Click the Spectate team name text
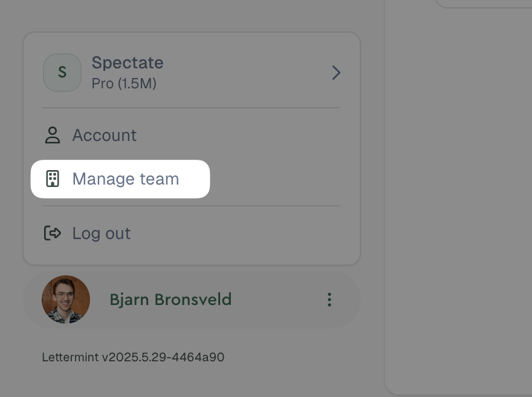Viewport: 532px width, 397px height. coord(128,63)
